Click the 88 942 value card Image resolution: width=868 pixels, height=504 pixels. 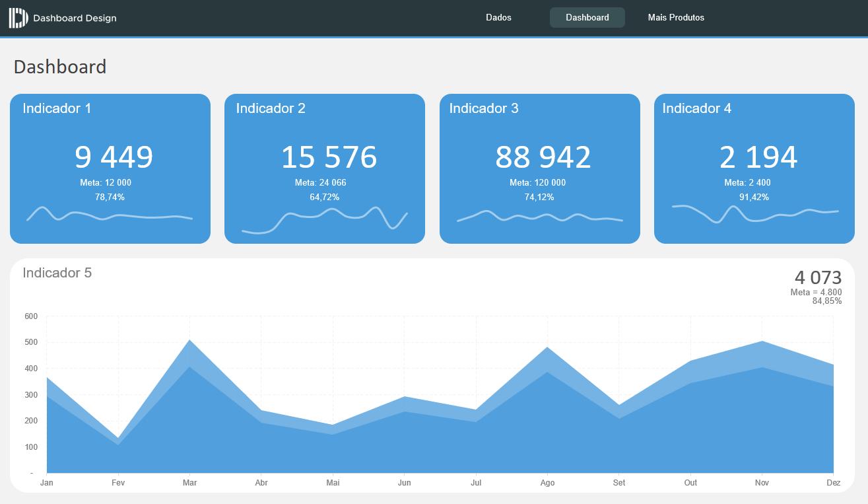point(543,157)
